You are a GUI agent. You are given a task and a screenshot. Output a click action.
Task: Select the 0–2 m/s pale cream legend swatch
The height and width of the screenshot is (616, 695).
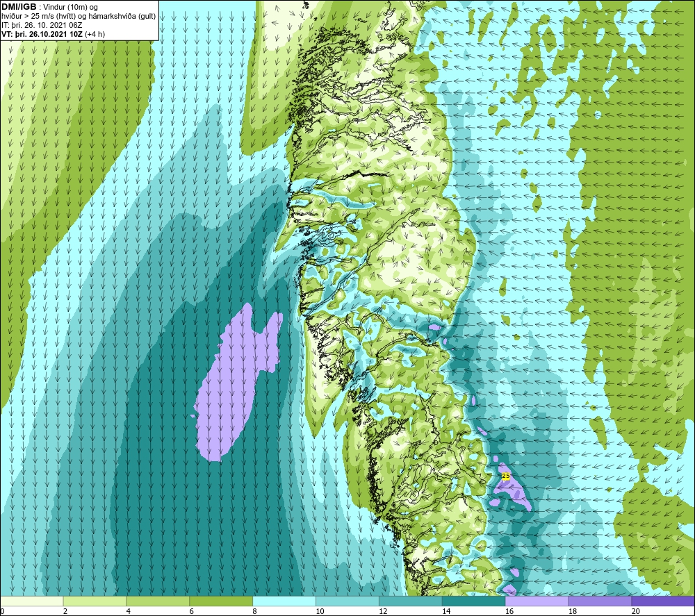[x=32, y=601]
